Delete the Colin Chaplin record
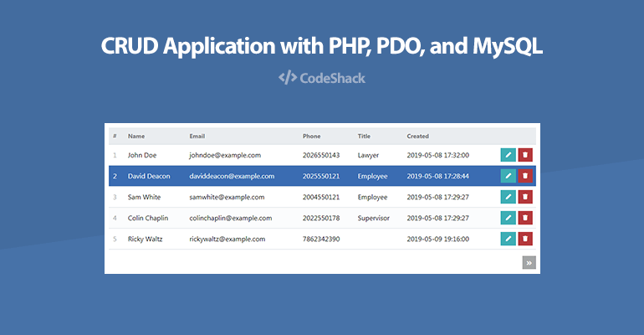Viewport: 644px width, 335px height. (x=525, y=218)
